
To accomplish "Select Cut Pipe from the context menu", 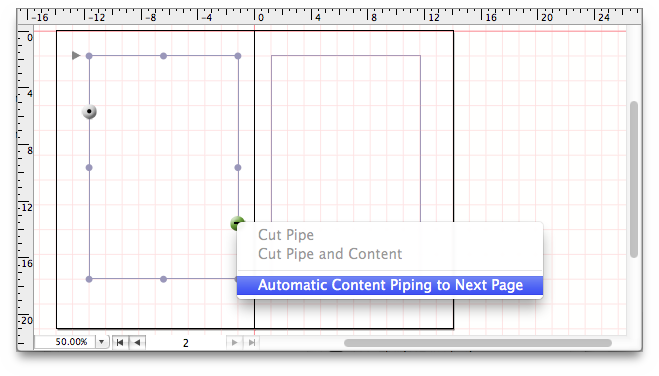I will click(x=286, y=235).
